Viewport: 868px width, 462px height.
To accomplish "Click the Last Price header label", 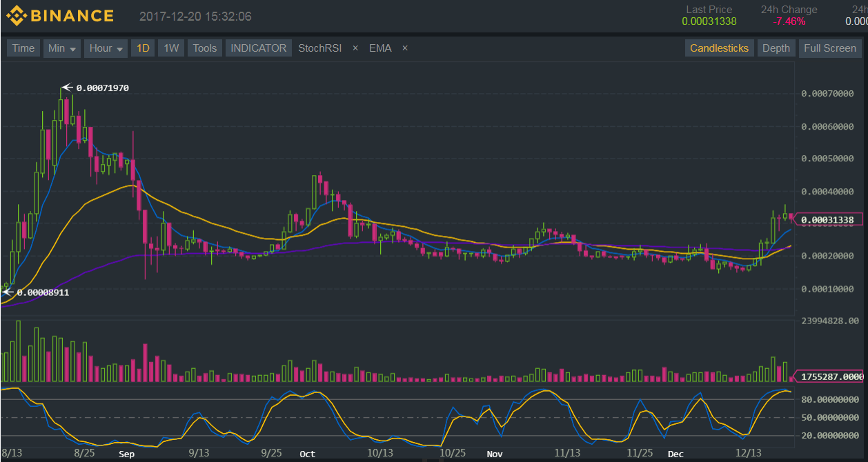I will 709,10.
